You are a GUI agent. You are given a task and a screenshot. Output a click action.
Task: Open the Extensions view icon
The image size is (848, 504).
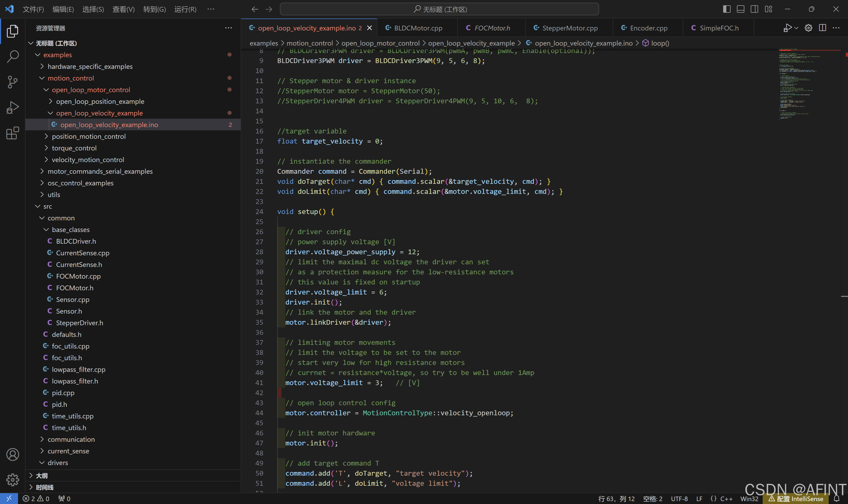(x=12, y=133)
